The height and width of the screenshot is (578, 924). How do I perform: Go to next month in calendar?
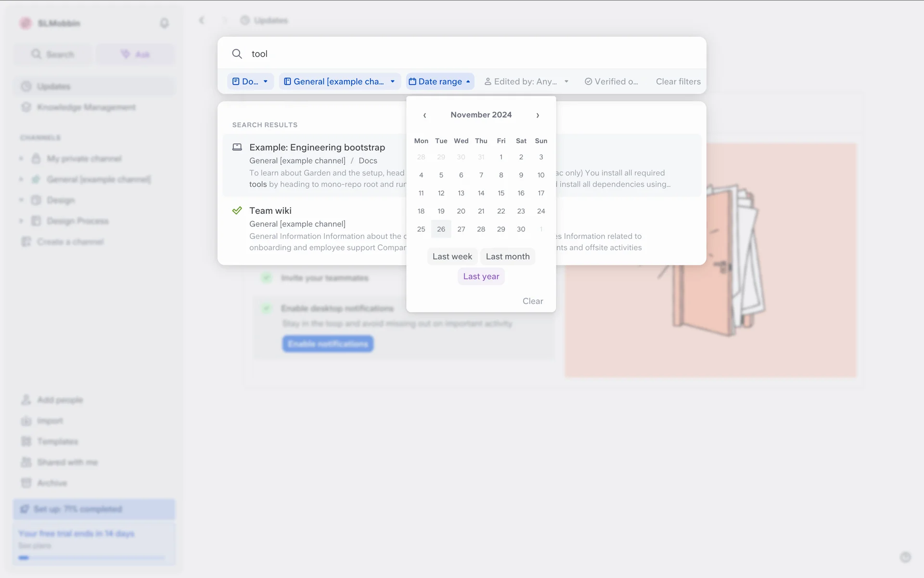[538, 115]
